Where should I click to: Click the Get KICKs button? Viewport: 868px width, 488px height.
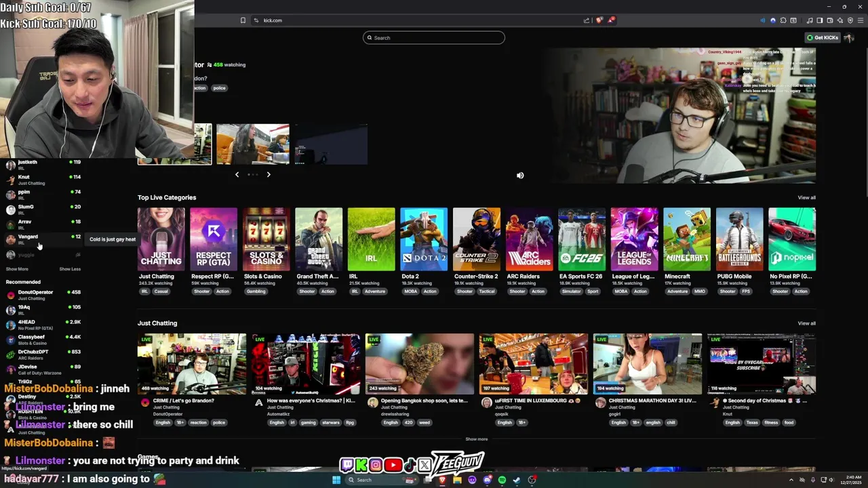pyautogui.click(x=823, y=37)
